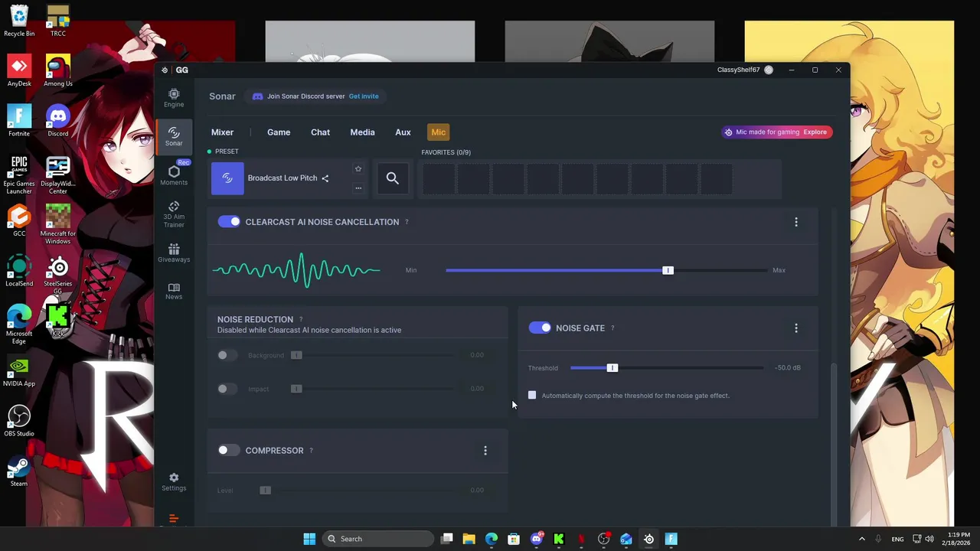Open the Engine section in the sidebar
Image resolution: width=980 pixels, height=551 pixels.
coord(174,97)
